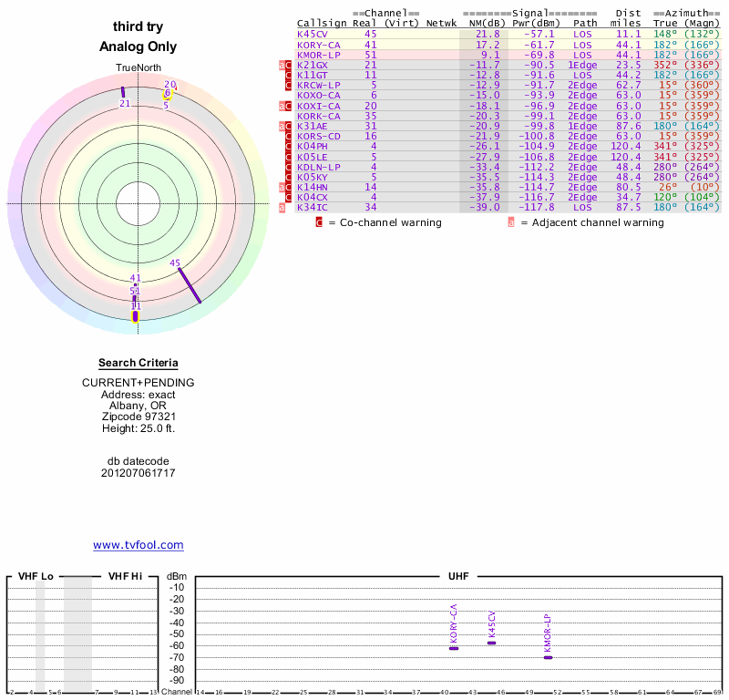The width and height of the screenshot is (729, 700).
Task: Click the channel 21 marker on the radar plot
Action: [x=123, y=92]
